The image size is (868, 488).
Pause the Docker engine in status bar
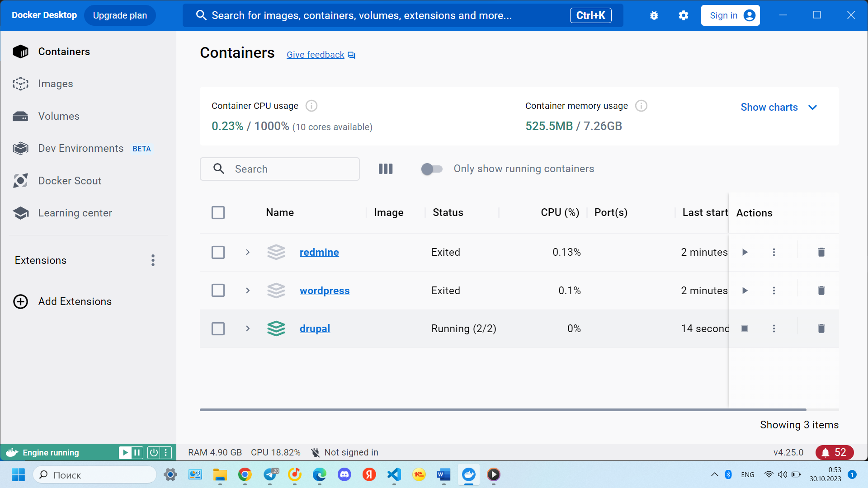click(x=137, y=452)
